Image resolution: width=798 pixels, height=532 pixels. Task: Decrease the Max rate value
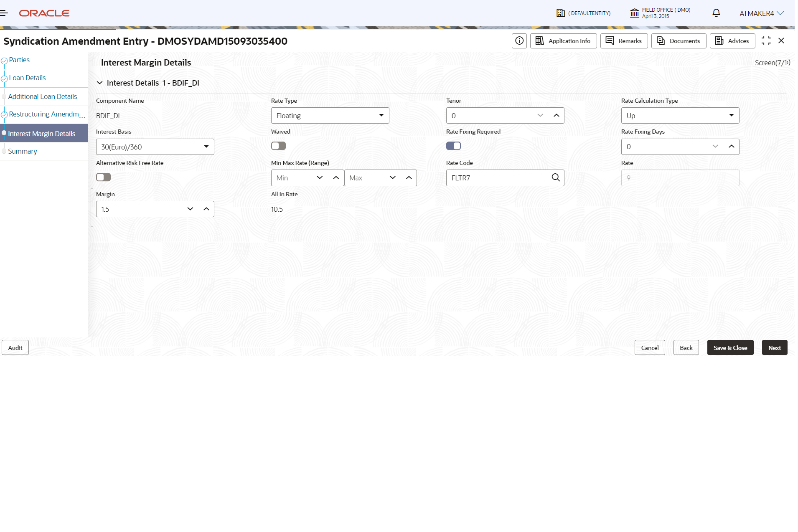coord(393,178)
